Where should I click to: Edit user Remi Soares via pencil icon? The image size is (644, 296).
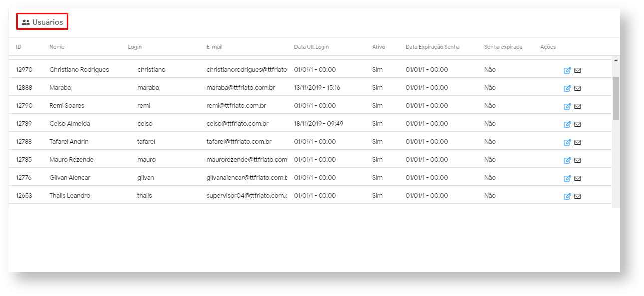[567, 106]
